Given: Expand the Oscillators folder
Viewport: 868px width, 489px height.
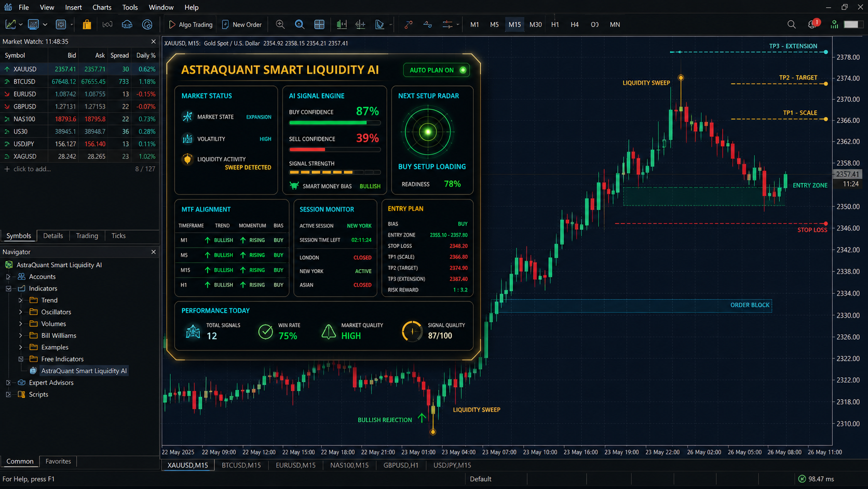Looking at the screenshot, I should [21, 312].
